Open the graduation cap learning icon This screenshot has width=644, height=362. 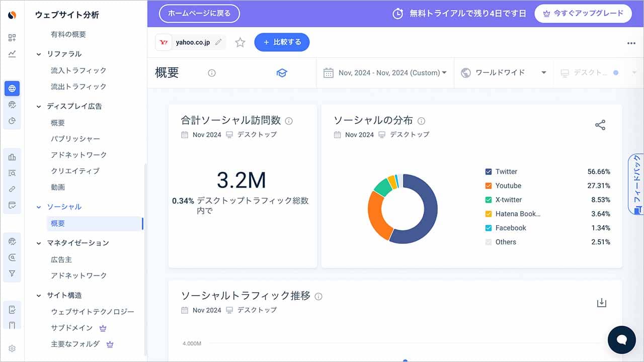coord(282,73)
